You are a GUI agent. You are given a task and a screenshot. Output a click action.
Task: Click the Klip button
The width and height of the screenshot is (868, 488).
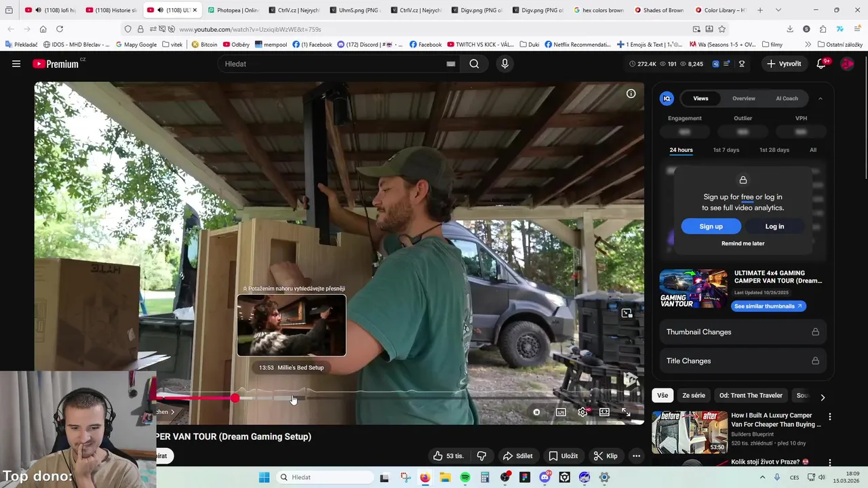coord(605,456)
